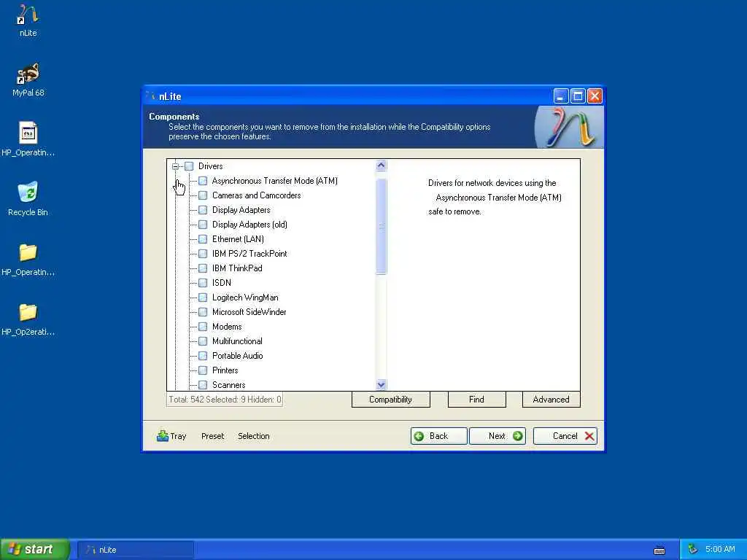Select Asynchronous Transfer Mode (ATM) label
The image size is (747, 560).
coord(275,181)
